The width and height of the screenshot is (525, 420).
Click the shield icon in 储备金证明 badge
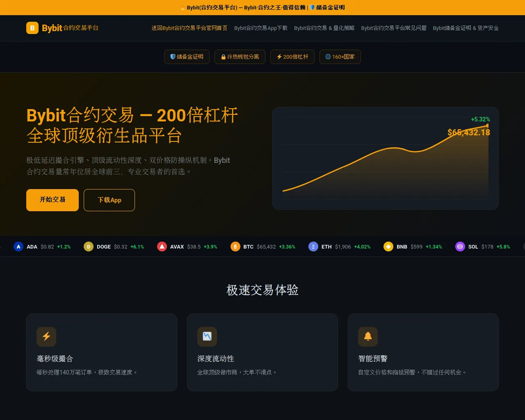pyautogui.click(x=173, y=57)
